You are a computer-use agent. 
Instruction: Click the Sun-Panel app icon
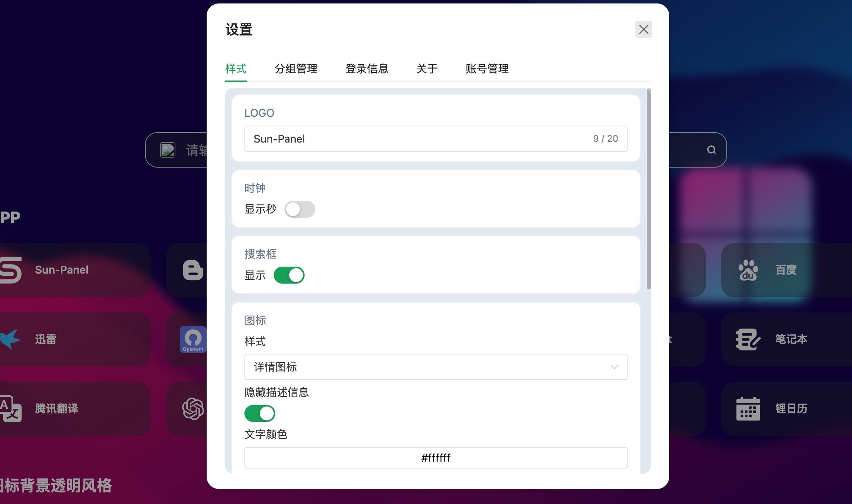point(11,270)
